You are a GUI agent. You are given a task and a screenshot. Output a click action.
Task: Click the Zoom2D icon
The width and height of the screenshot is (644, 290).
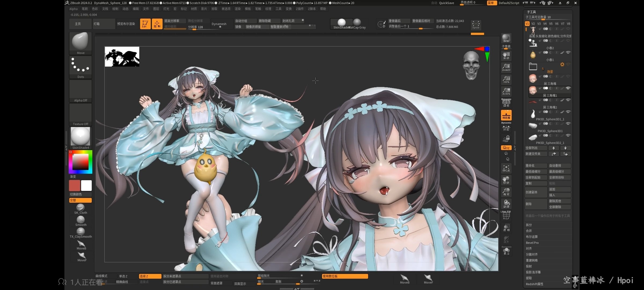(x=506, y=67)
